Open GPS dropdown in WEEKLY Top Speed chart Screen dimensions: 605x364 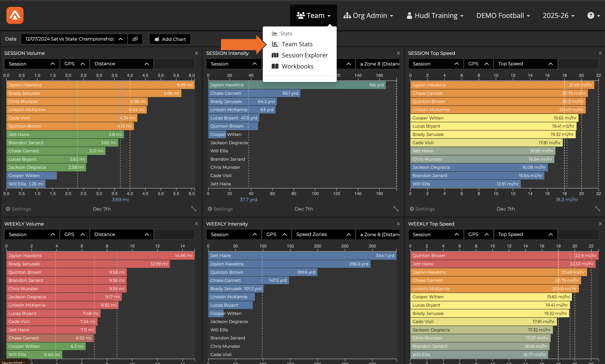point(478,234)
